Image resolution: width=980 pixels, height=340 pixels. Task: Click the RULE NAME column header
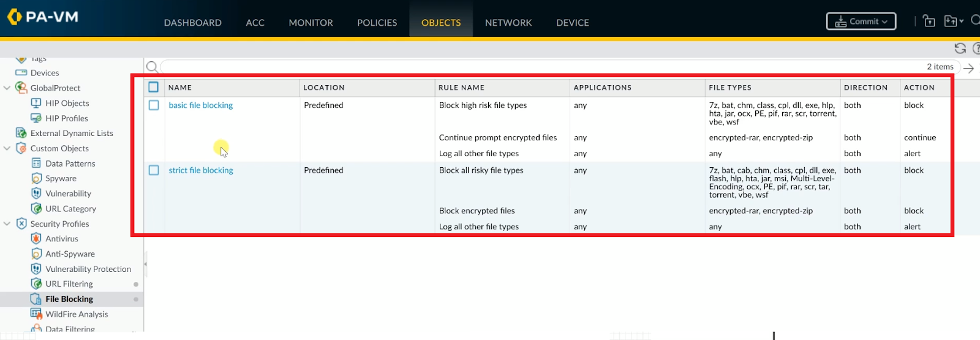[461, 88]
